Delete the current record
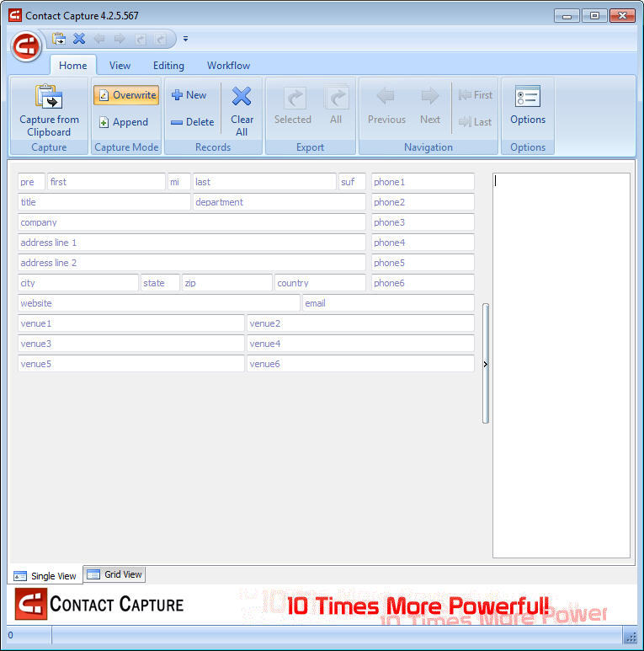This screenshot has width=644, height=651. click(193, 122)
